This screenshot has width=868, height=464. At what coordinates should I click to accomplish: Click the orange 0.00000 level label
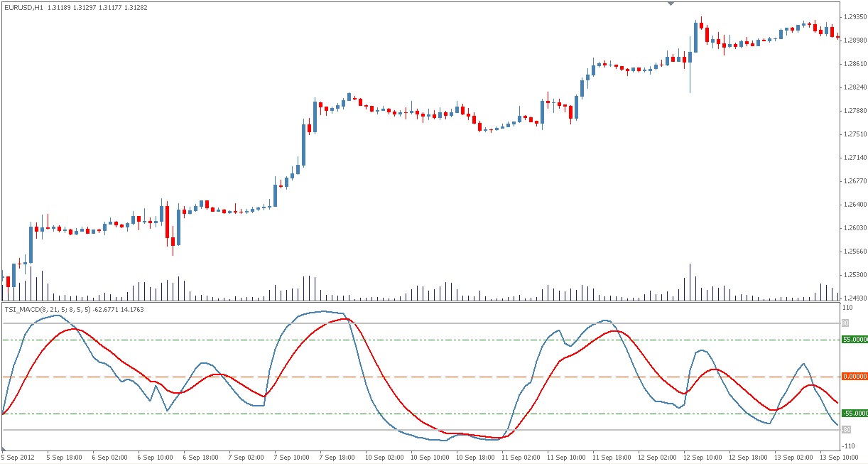click(x=855, y=377)
